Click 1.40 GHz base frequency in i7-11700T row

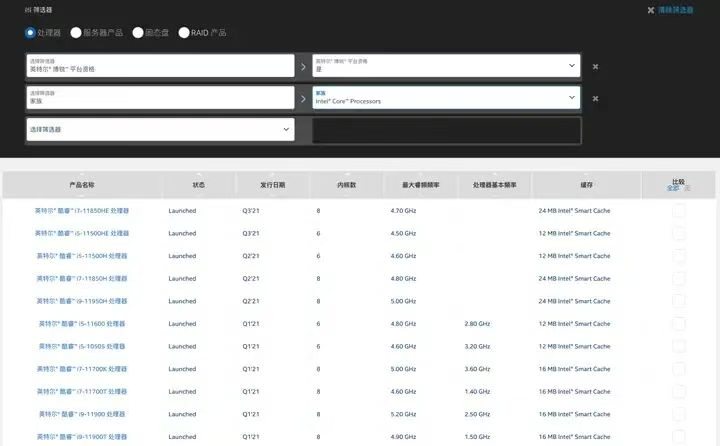pos(477,391)
